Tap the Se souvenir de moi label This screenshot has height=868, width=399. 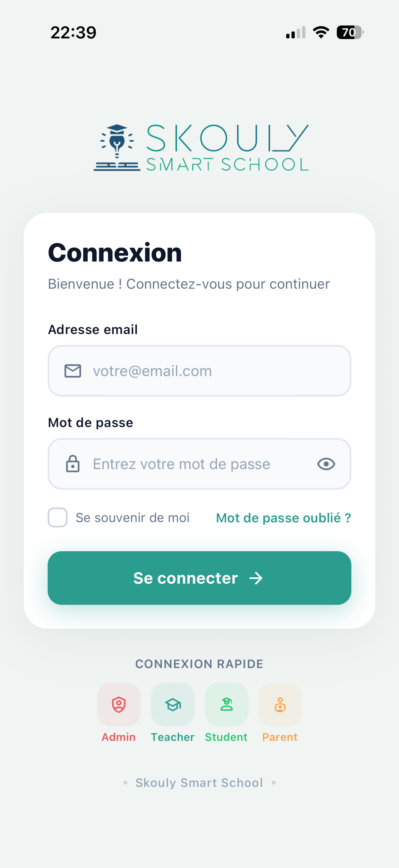tap(132, 517)
